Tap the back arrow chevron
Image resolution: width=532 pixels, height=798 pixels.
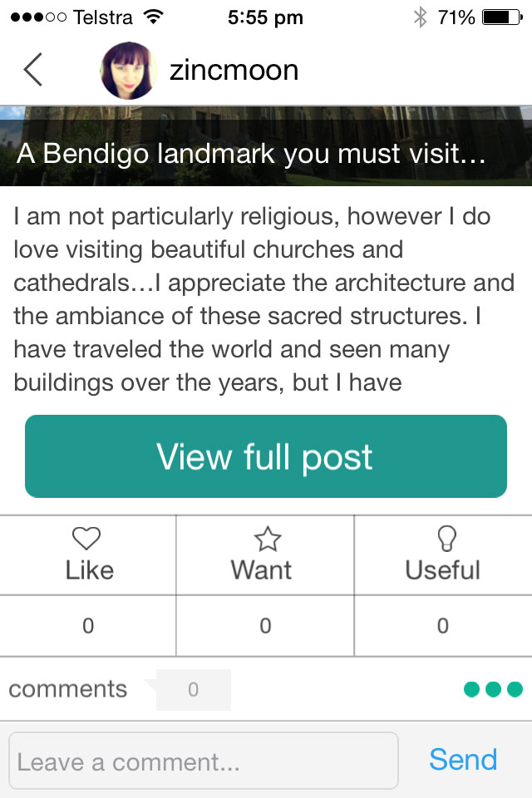pos(32,70)
